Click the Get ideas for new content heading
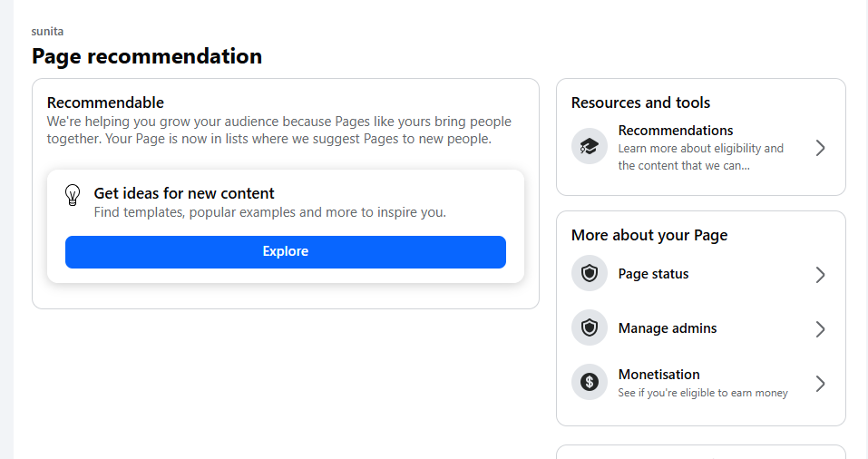The image size is (868, 459). pyautogui.click(x=184, y=193)
